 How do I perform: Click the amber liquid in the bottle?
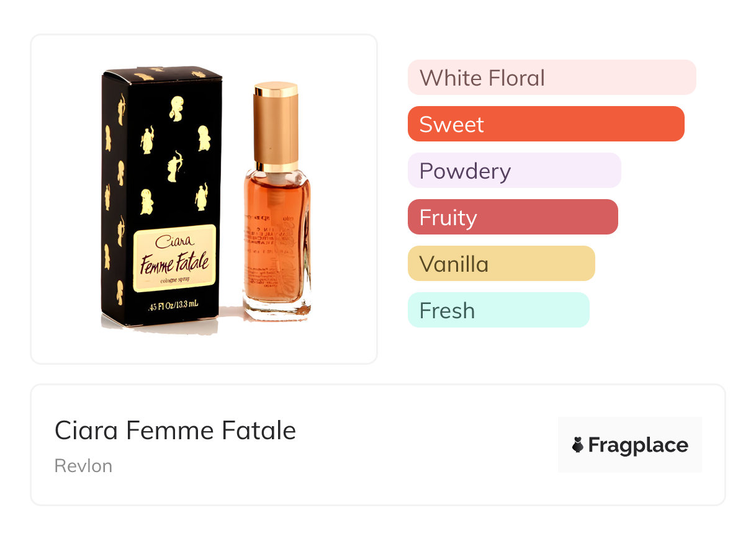tap(276, 261)
